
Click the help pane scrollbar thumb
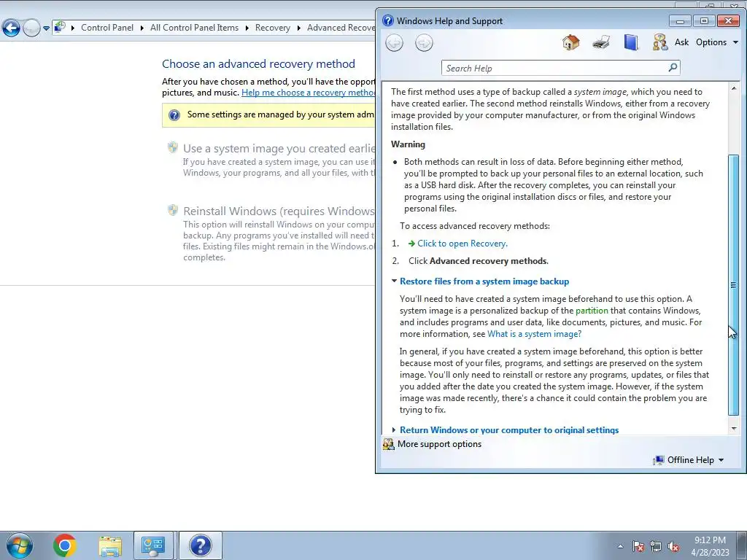click(734, 285)
